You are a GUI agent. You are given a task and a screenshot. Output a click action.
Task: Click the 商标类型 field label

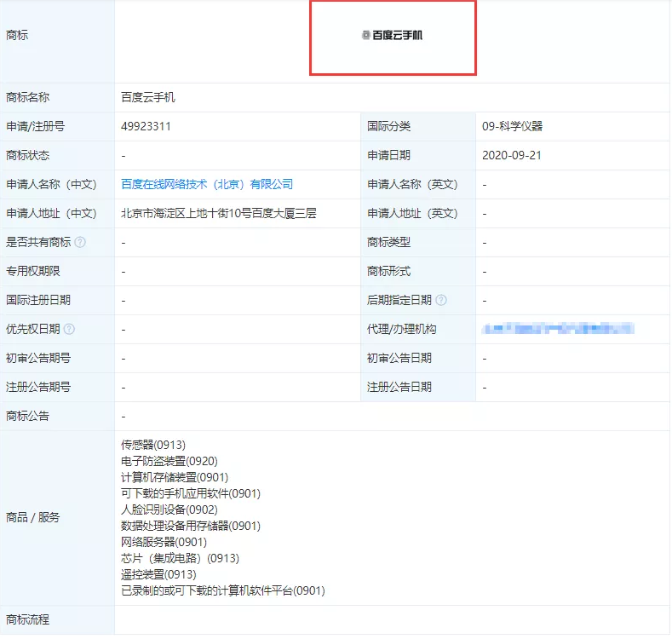pyautogui.click(x=388, y=242)
